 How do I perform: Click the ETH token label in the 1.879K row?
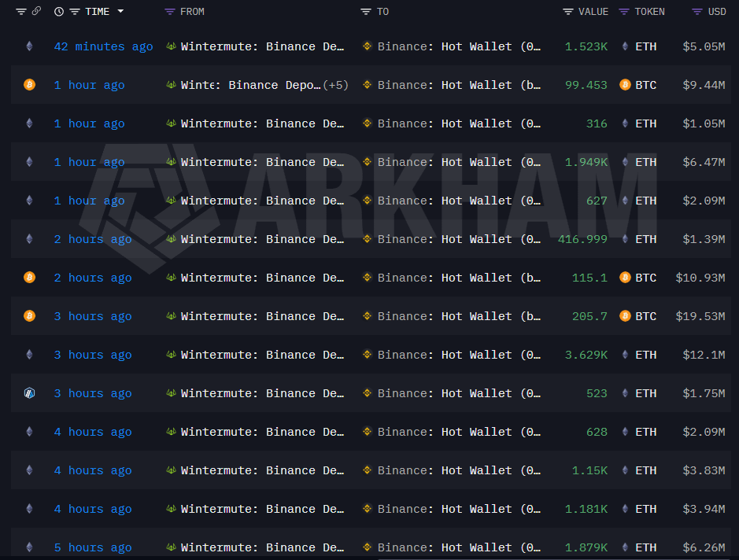pyautogui.click(x=645, y=547)
